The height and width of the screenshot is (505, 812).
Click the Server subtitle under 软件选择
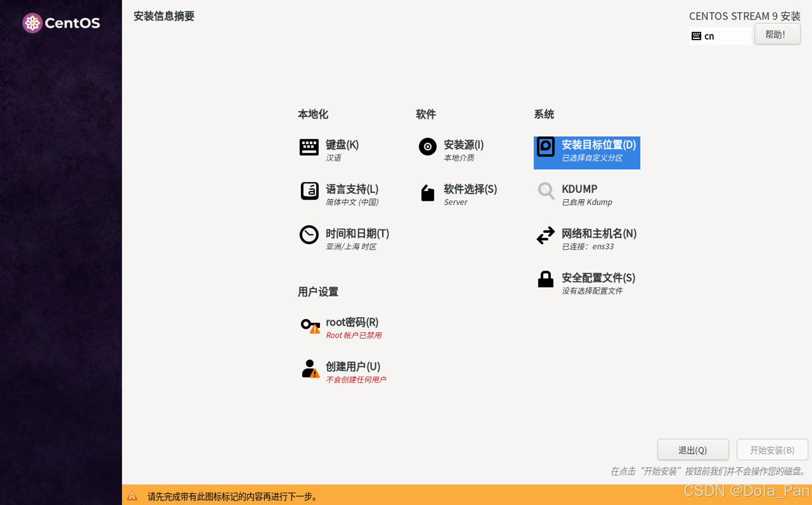(456, 202)
